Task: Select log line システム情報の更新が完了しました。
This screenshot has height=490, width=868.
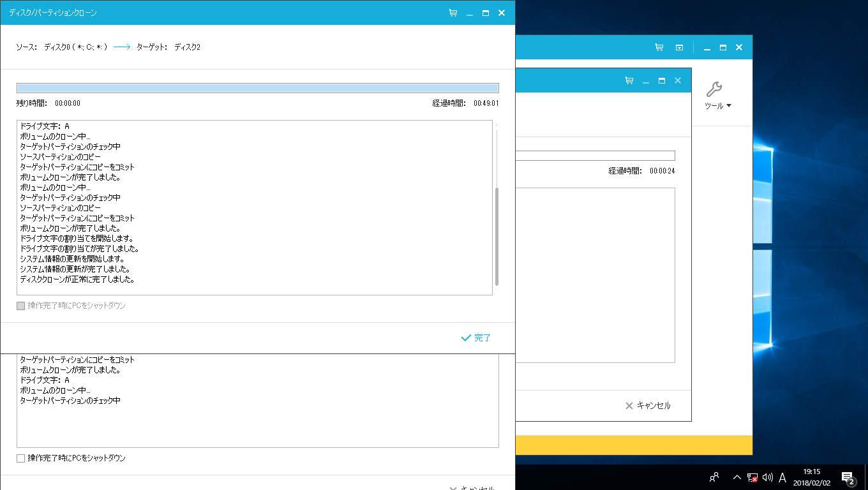Action: 75,269
